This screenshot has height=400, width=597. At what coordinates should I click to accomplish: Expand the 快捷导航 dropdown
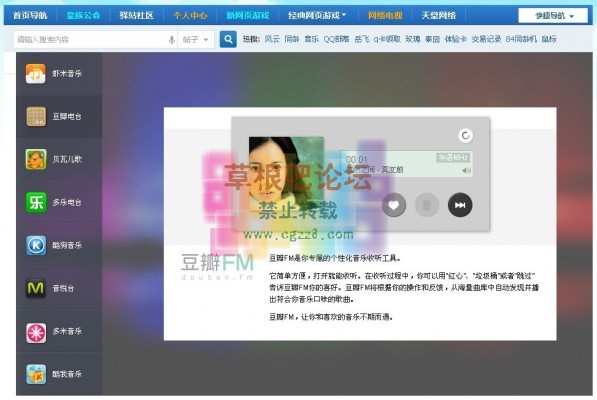click(x=554, y=16)
